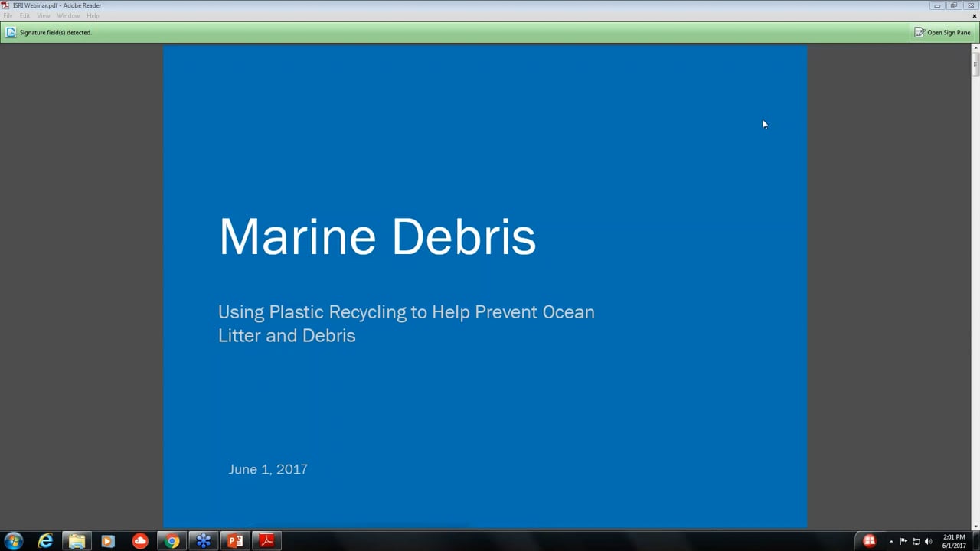Click the 2:01 PM taskbar clock
This screenshot has height=551, width=980.
tap(954, 541)
